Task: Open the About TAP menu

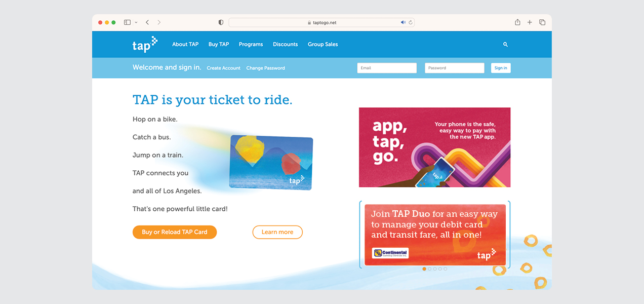Action: 185,45
